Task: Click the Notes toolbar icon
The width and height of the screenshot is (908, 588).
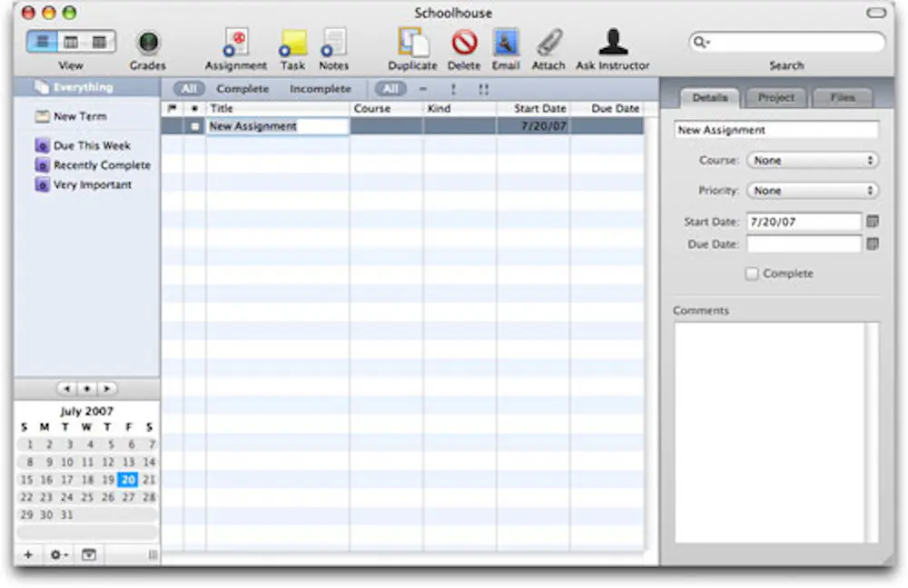Action: click(x=333, y=44)
